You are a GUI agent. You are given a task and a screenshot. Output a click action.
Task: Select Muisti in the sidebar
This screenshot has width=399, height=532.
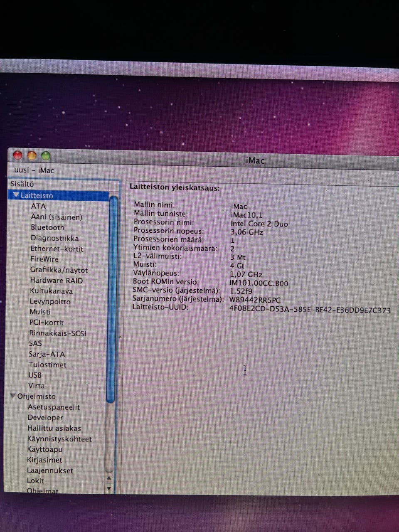click(40, 312)
